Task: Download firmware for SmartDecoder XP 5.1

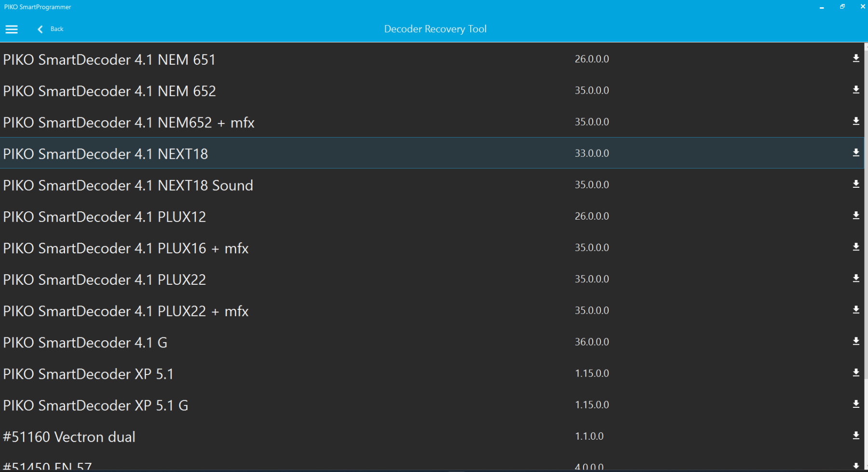Action: click(x=856, y=373)
